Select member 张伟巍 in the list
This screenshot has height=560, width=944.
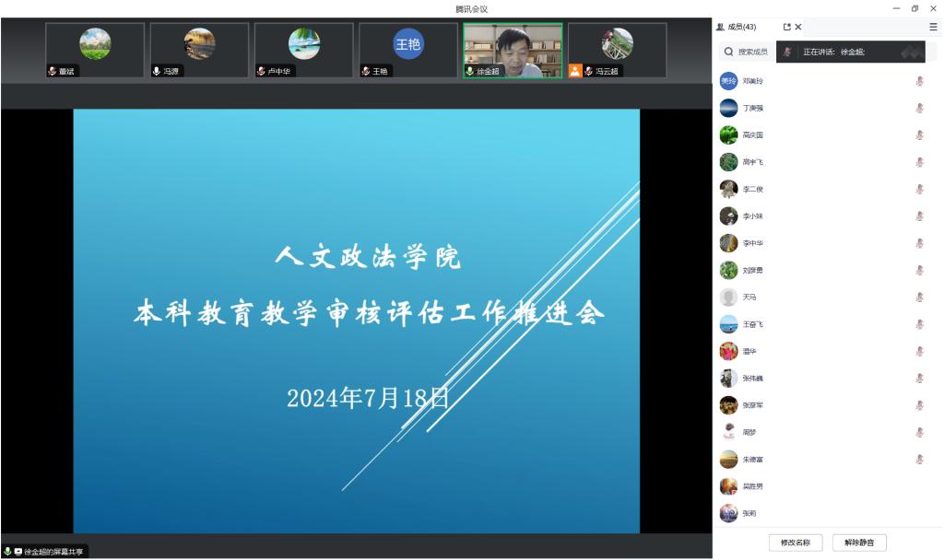752,379
